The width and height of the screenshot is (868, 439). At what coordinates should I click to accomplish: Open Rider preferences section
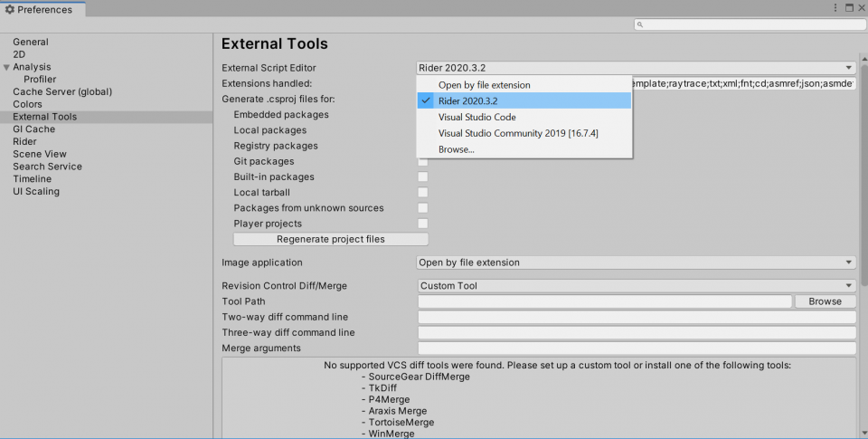[24, 141]
